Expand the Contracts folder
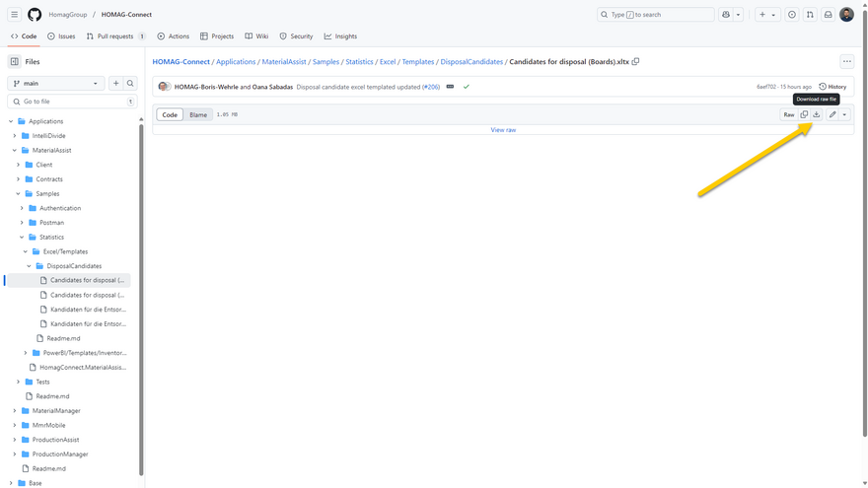868x488 pixels. (x=18, y=178)
